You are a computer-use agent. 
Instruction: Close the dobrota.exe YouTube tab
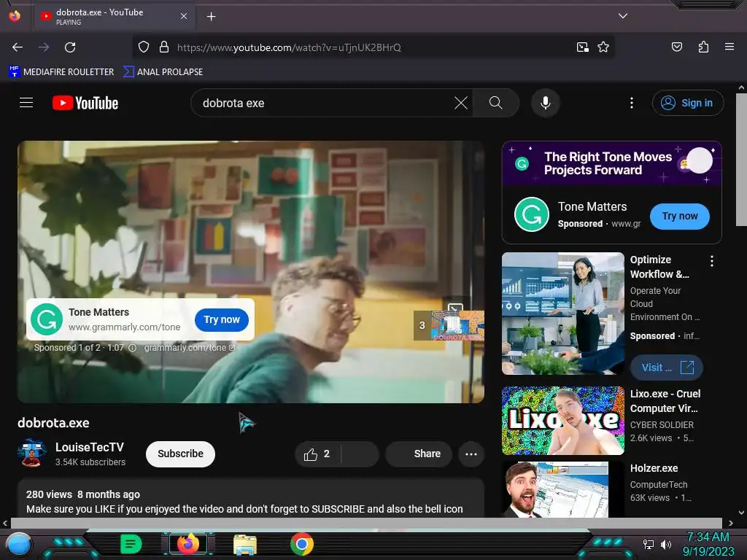[184, 16]
